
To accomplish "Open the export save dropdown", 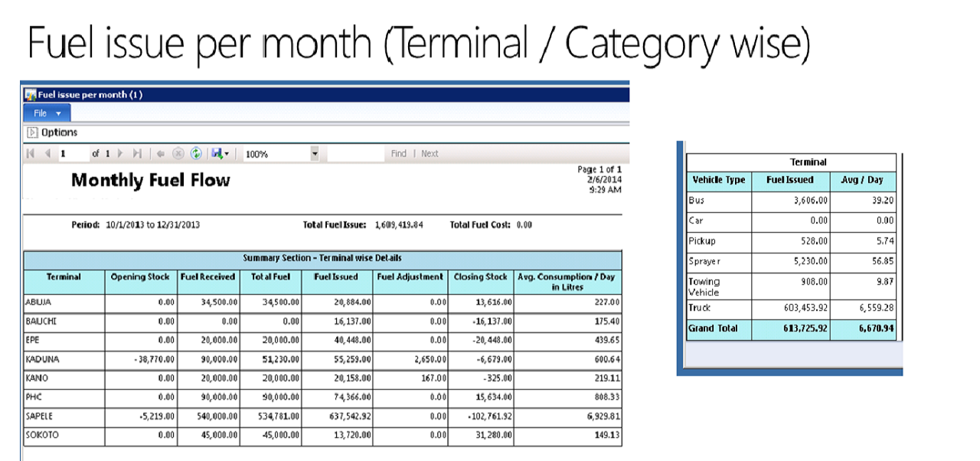I will click(x=220, y=154).
